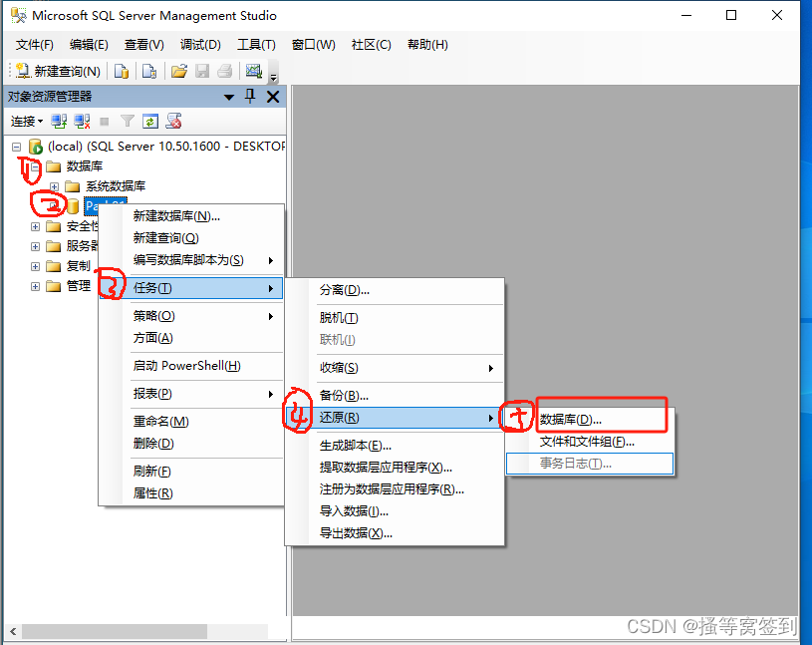Refresh Object Explorer using the refresh icon
This screenshot has height=645, width=812.
tap(150, 121)
